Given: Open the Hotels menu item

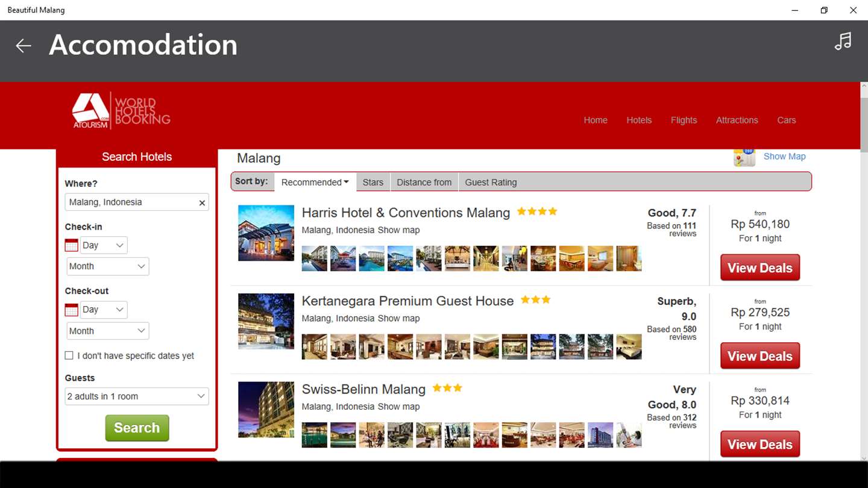Looking at the screenshot, I should tap(639, 120).
